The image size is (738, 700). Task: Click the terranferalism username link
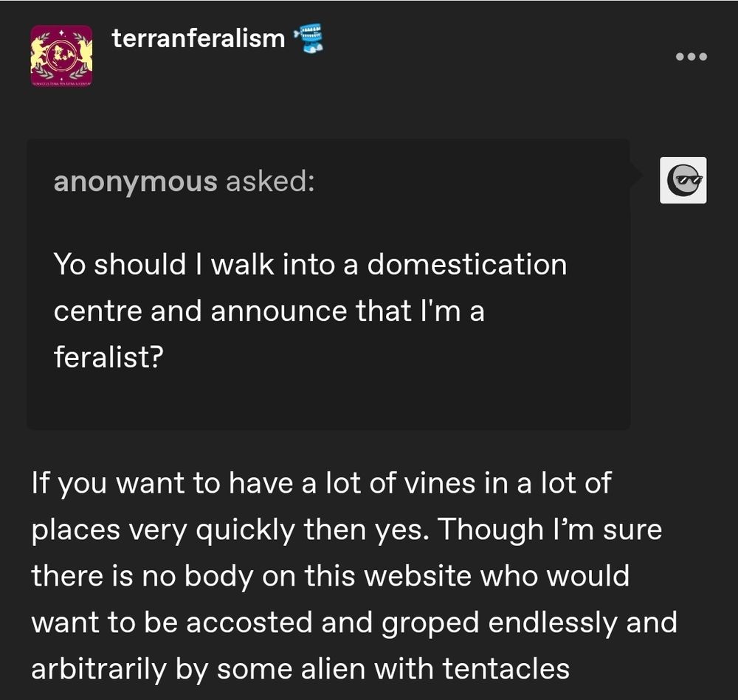click(x=199, y=38)
